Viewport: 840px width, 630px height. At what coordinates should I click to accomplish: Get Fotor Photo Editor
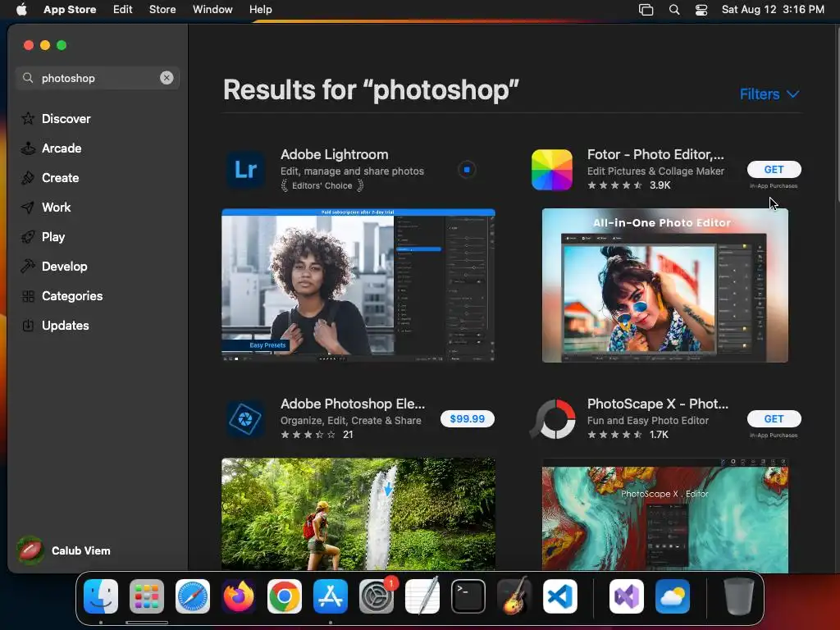(774, 169)
